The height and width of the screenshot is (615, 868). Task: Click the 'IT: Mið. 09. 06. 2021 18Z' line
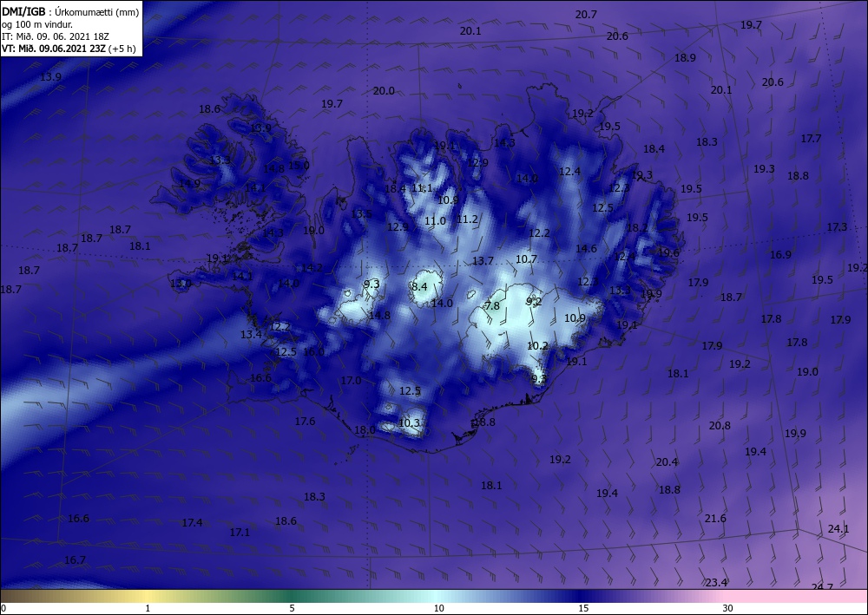point(56,36)
